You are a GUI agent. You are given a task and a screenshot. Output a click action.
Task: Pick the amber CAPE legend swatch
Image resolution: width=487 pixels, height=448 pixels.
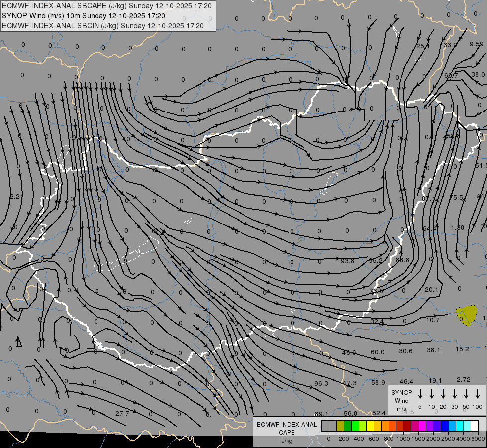click(x=378, y=426)
